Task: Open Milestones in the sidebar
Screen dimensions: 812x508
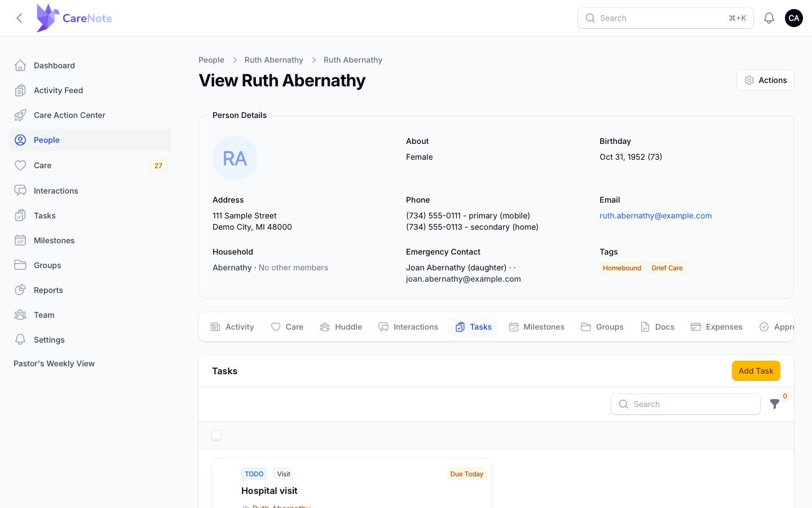Action: pos(90,240)
